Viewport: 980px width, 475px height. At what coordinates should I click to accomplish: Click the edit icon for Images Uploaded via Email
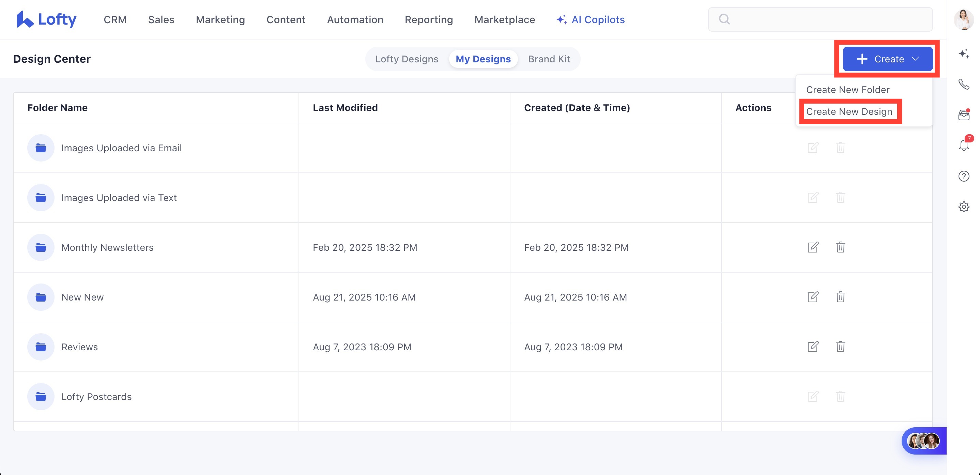(x=813, y=148)
